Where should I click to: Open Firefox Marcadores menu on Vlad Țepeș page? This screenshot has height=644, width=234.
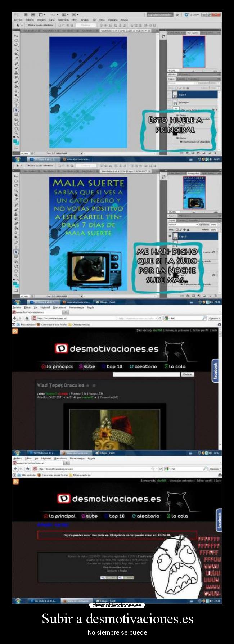(59, 307)
